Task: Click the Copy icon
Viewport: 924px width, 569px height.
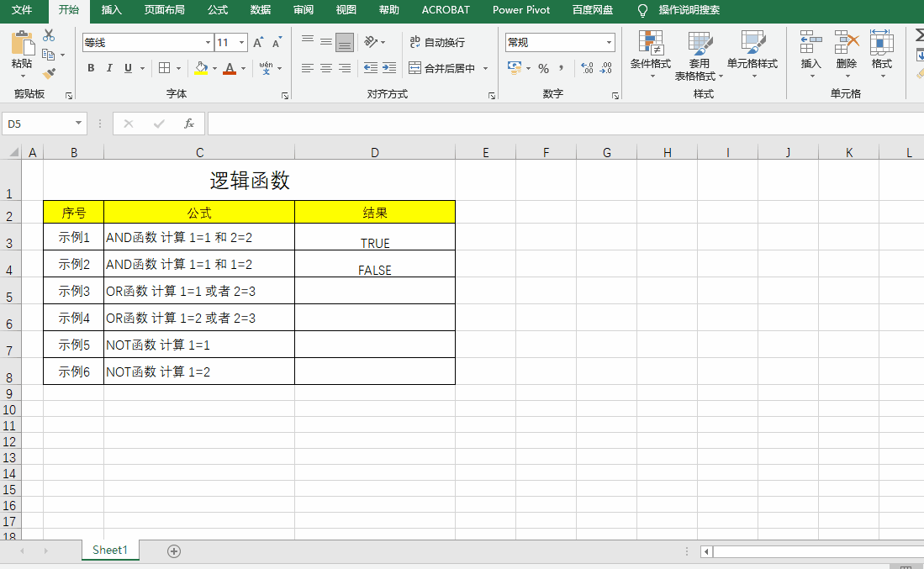Action: pyautogui.click(x=49, y=55)
